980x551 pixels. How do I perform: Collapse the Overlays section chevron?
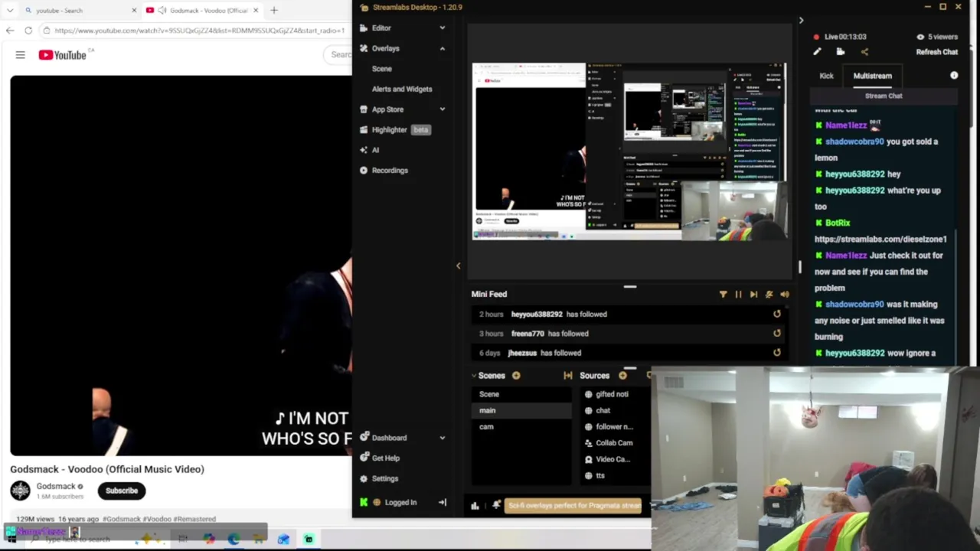click(x=442, y=48)
